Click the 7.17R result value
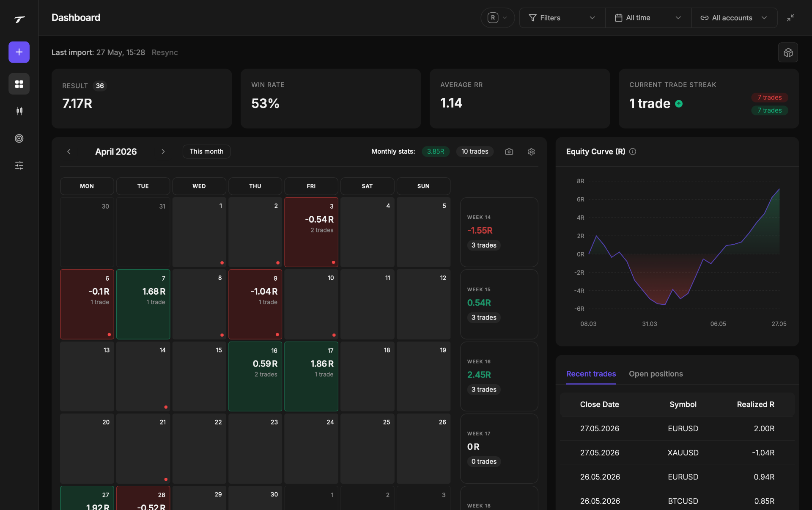 [77, 104]
